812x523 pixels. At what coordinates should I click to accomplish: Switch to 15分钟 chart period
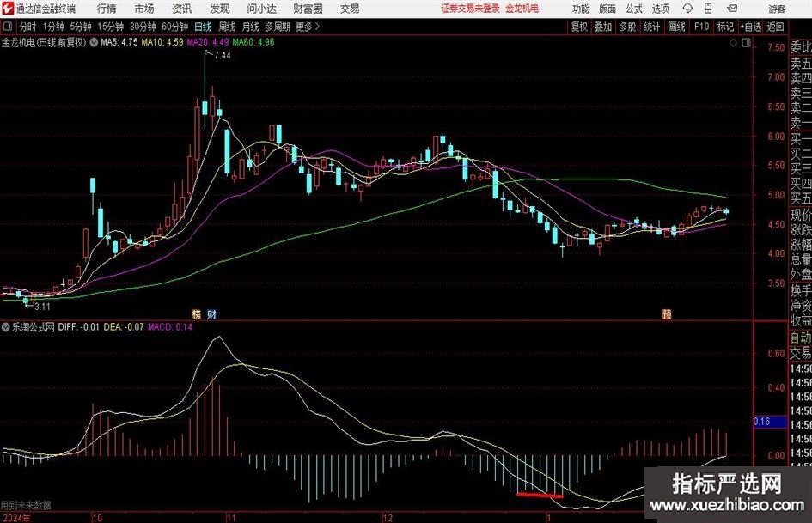[x=110, y=27]
